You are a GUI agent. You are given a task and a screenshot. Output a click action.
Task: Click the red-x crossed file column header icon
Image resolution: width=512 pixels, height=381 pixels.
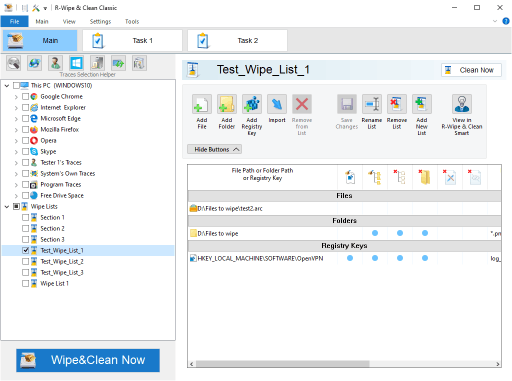tap(450, 177)
